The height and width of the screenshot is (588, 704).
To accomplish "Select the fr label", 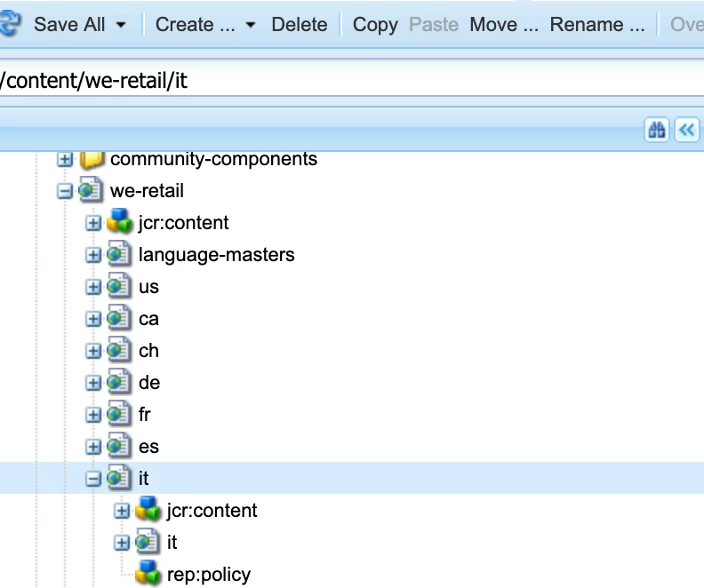I will coord(145,415).
